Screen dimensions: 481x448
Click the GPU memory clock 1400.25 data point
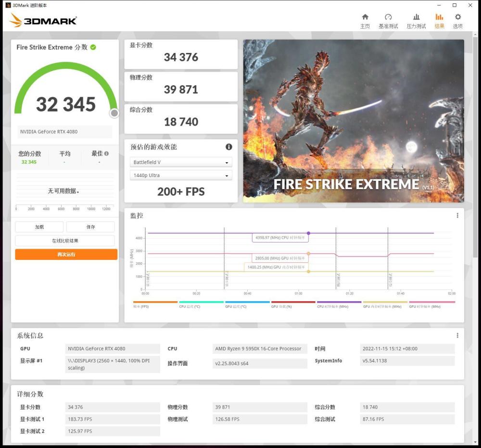point(309,271)
